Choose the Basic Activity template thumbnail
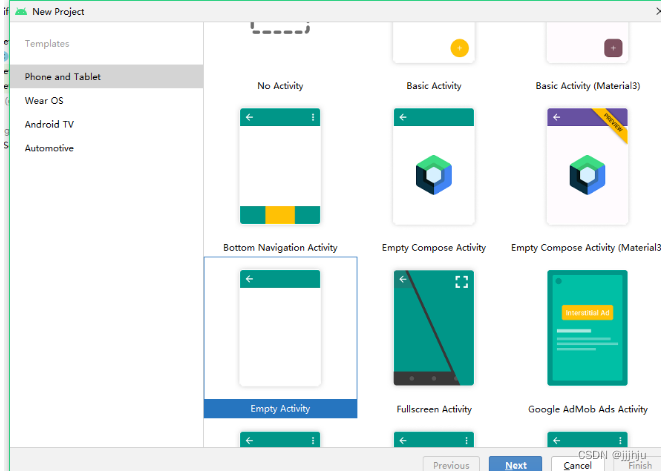Image resolution: width=661 pixels, height=471 pixels. 434,43
